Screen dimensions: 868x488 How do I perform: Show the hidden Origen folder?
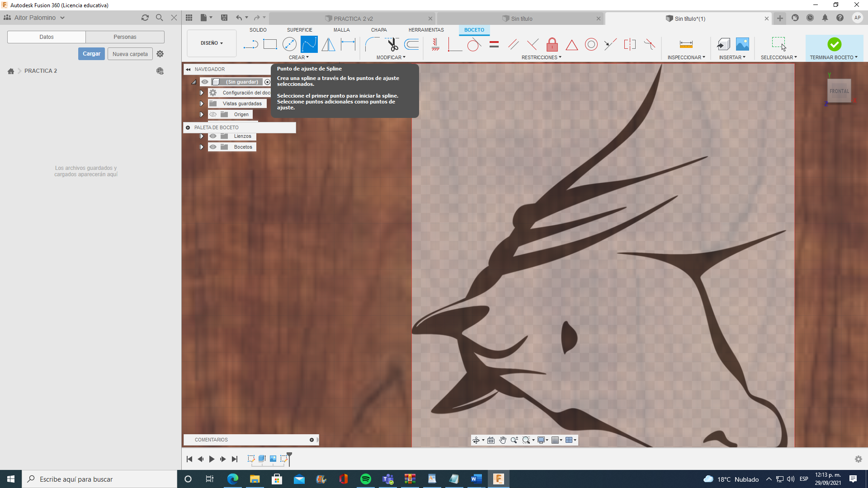click(x=213, y=114)
